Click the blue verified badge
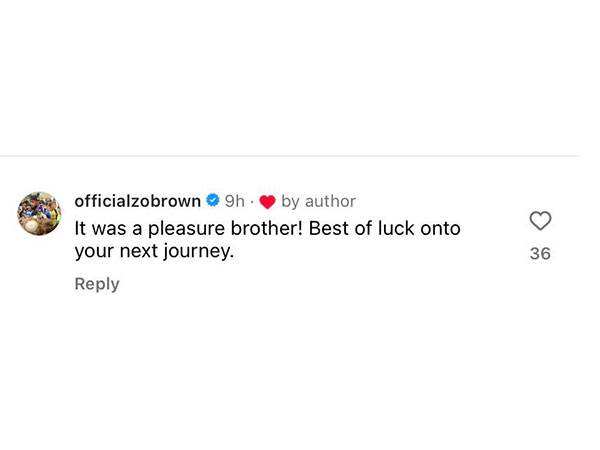600x450 pixels. tap(213, 201)
